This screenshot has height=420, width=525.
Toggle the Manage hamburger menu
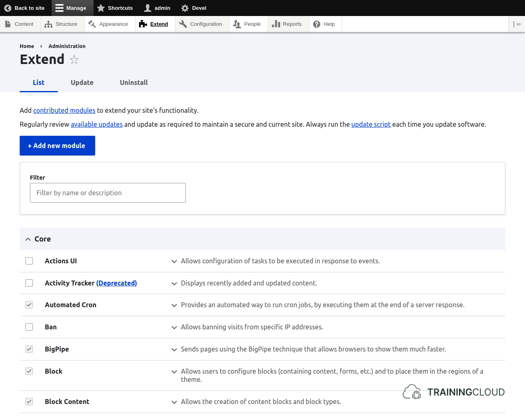click(59, 8)
